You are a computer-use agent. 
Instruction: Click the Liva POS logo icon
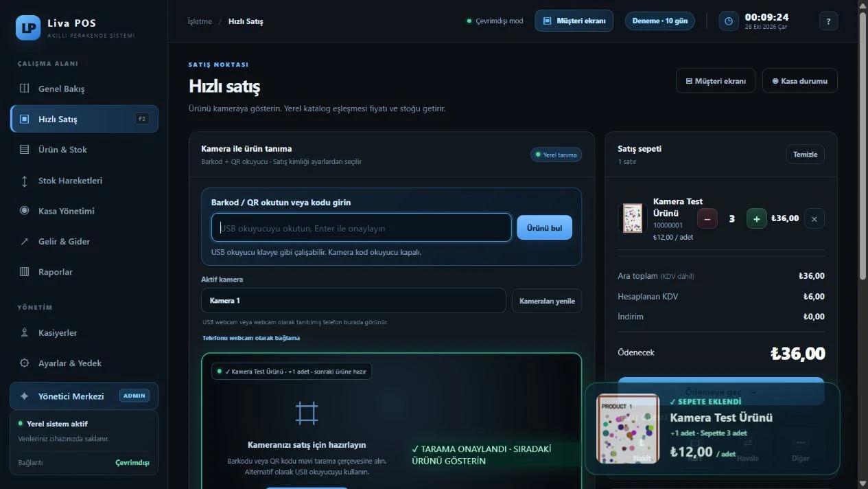28,27
